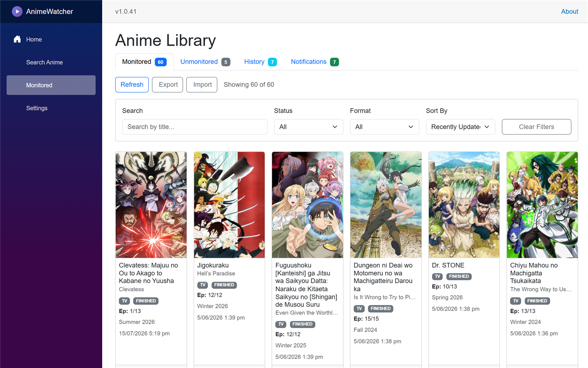Open the Notifications tab
This screenshot has height=368, width=588.
click(x=315, y=62)
